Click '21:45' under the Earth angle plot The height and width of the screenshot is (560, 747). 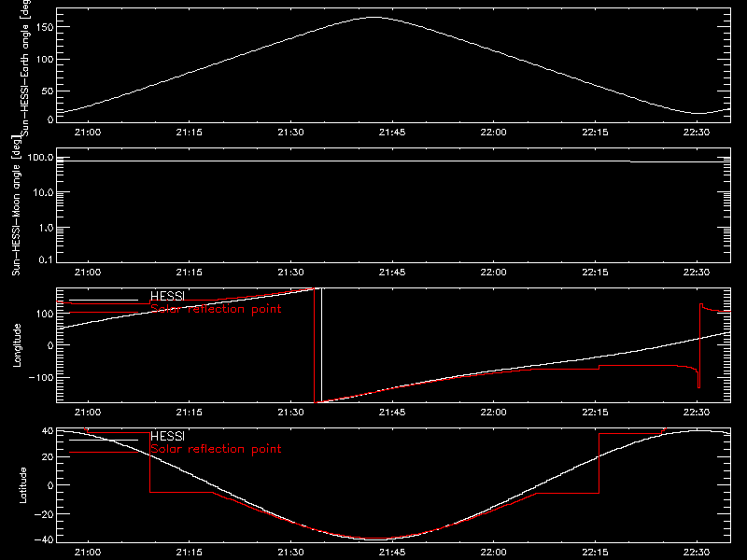tap(392, 133)
